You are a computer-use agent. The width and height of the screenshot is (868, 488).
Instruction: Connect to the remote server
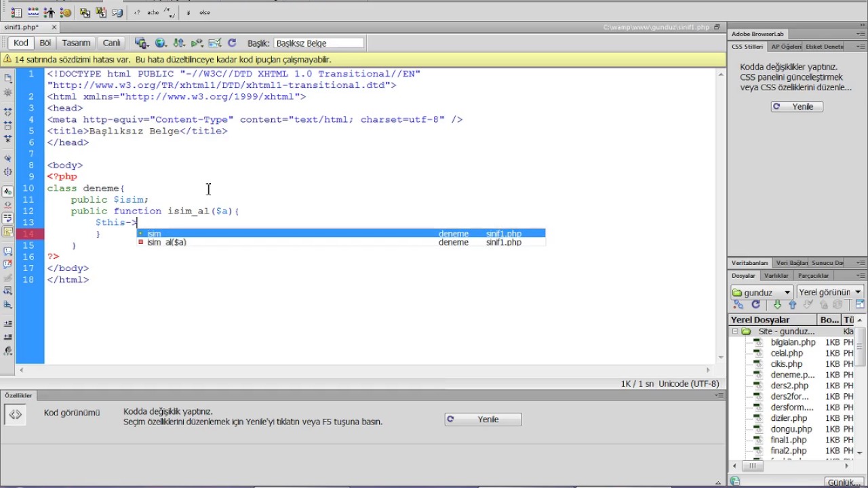pyautogui.click(x=739, y=305)
